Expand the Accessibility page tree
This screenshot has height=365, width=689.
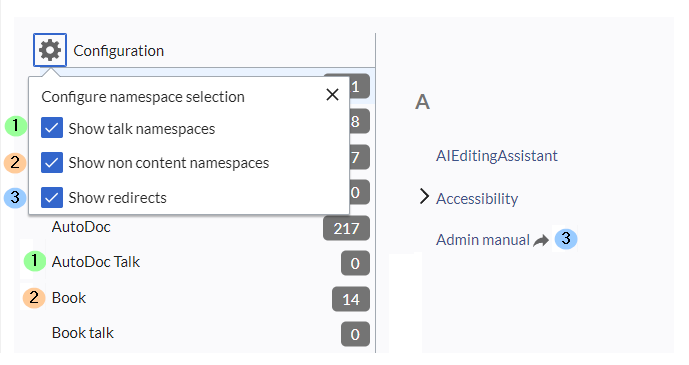424,197
